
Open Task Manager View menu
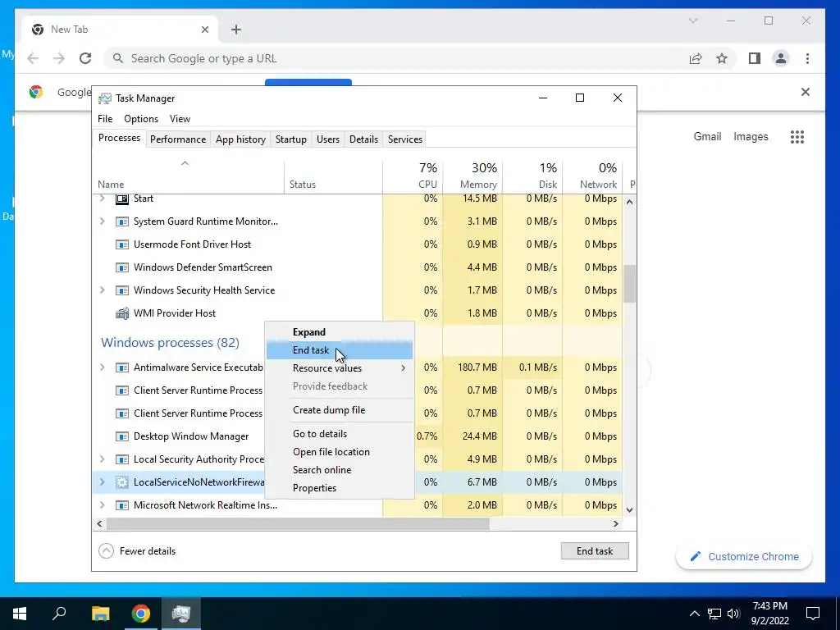(x=180, y=119)
